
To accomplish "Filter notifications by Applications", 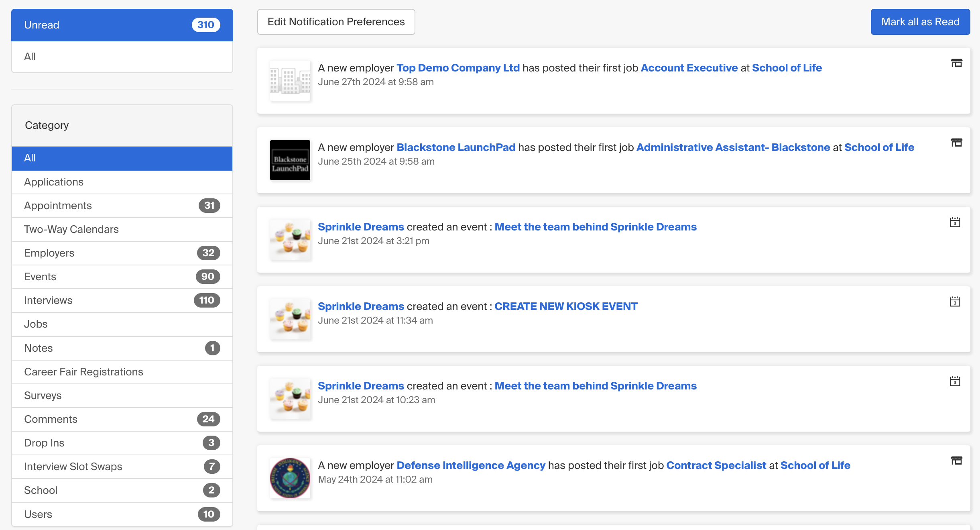I will (122, 182).
